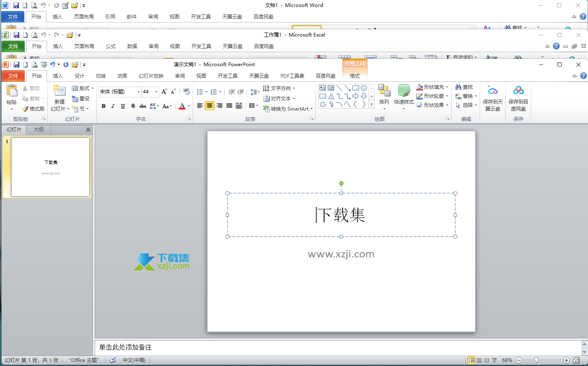The width and height of the screenshot is (588, 366).
Task: Decrease list indent level in paragraph group
Action: pos(231,92)
